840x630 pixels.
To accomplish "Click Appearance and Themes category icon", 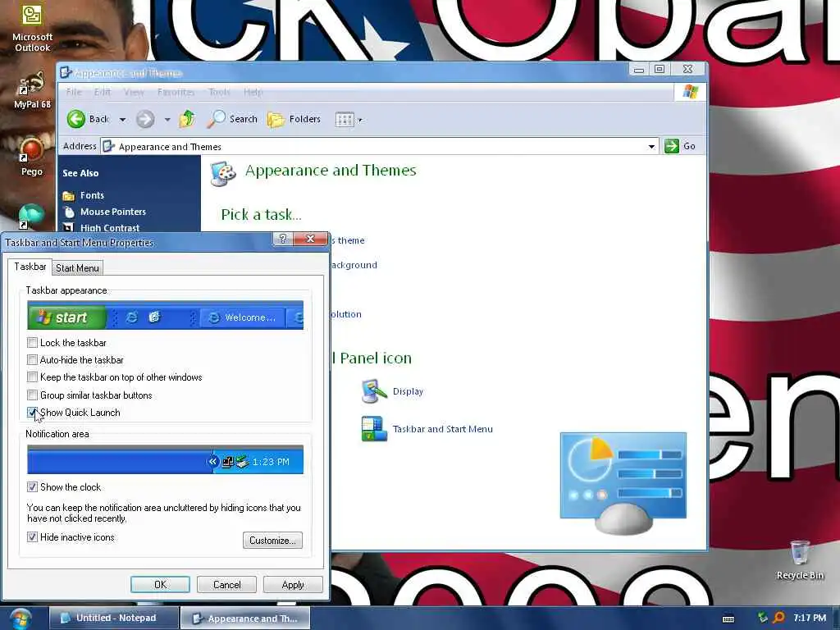I will click(223, 174).
